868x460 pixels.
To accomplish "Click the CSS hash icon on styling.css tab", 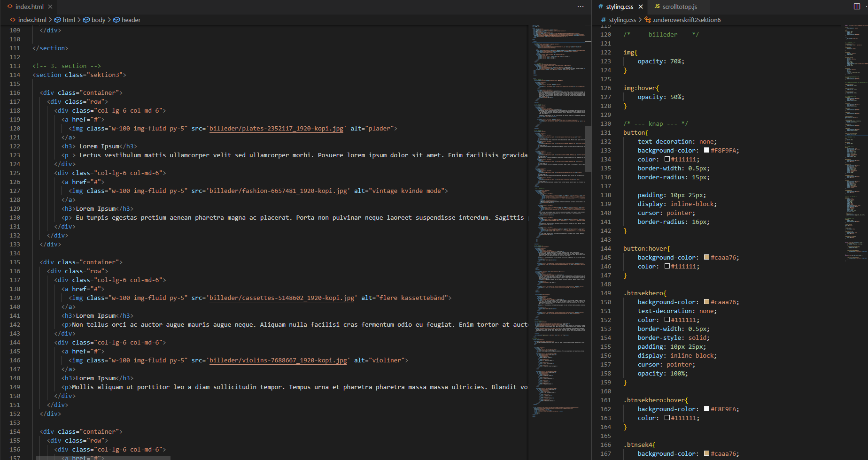I will 601,7.
